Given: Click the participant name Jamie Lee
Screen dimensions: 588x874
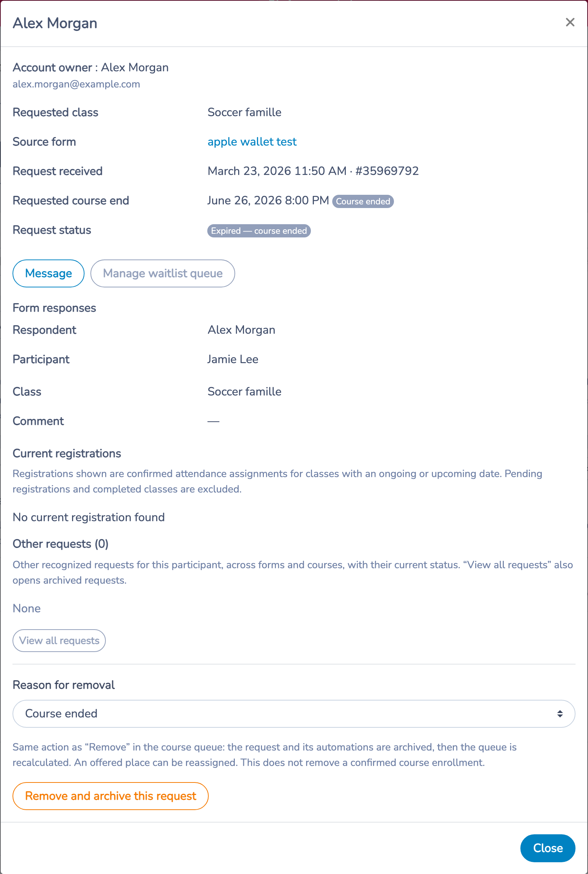Looking at the screenshot, I should click(233, 359).
